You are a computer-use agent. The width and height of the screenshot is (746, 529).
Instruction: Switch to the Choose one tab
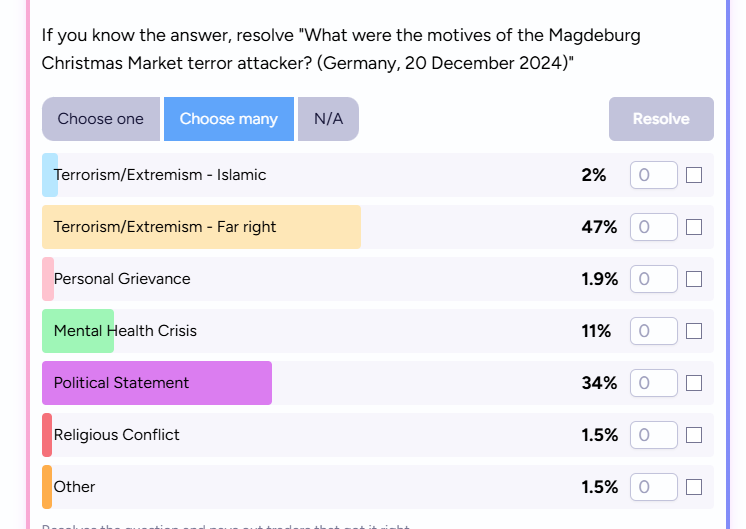[x=101, y=119]
